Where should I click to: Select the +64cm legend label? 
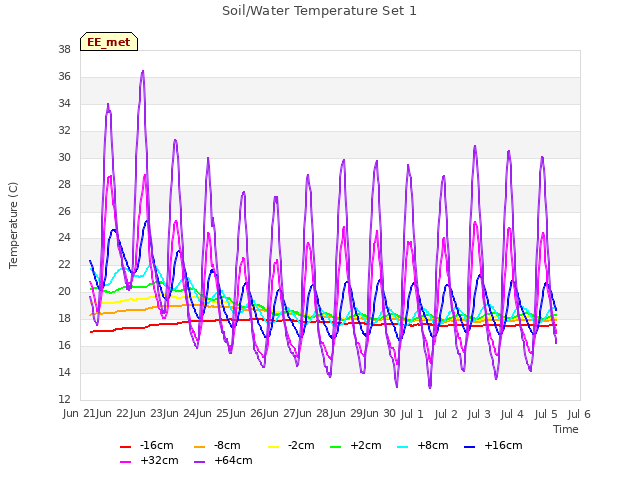tap(233, 460)
